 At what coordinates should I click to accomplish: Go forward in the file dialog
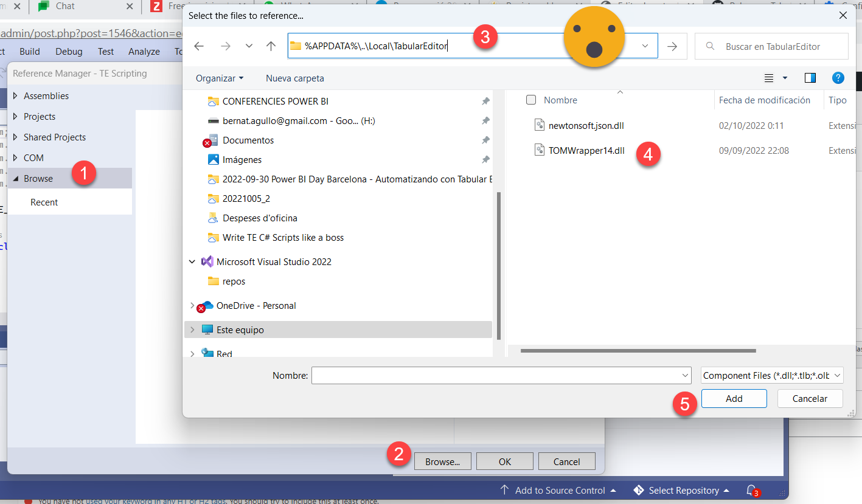[226, 46]
